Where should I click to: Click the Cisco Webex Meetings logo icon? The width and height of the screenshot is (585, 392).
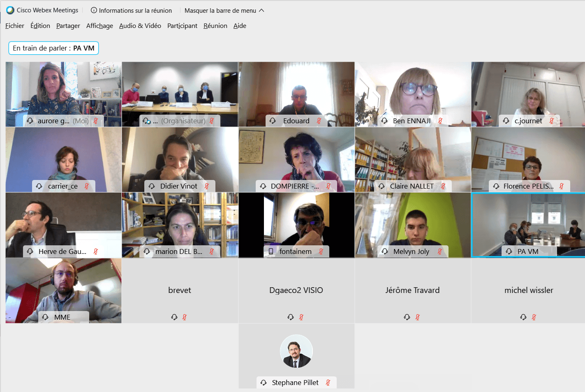point(10,10)
